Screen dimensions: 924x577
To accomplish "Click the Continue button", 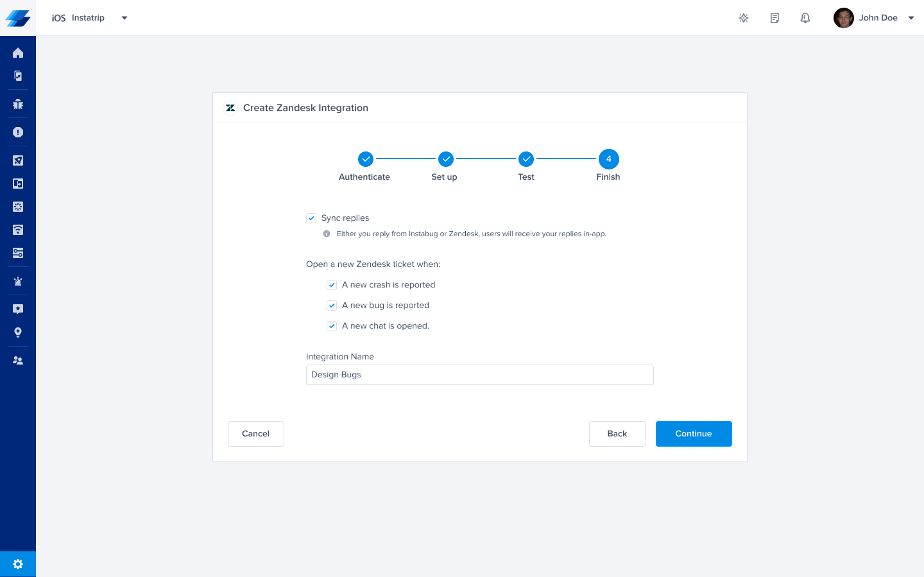I will point(694,434).
